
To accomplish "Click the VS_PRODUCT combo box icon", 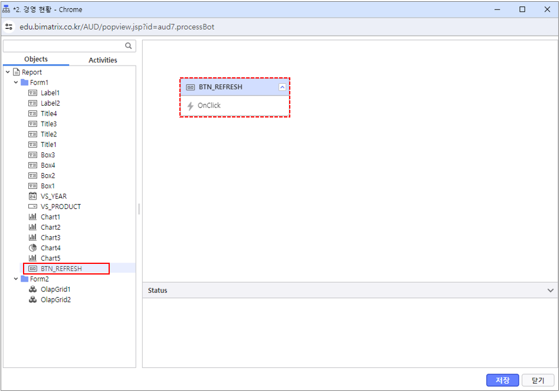I will pyautogui.click(x=32, y=207).
